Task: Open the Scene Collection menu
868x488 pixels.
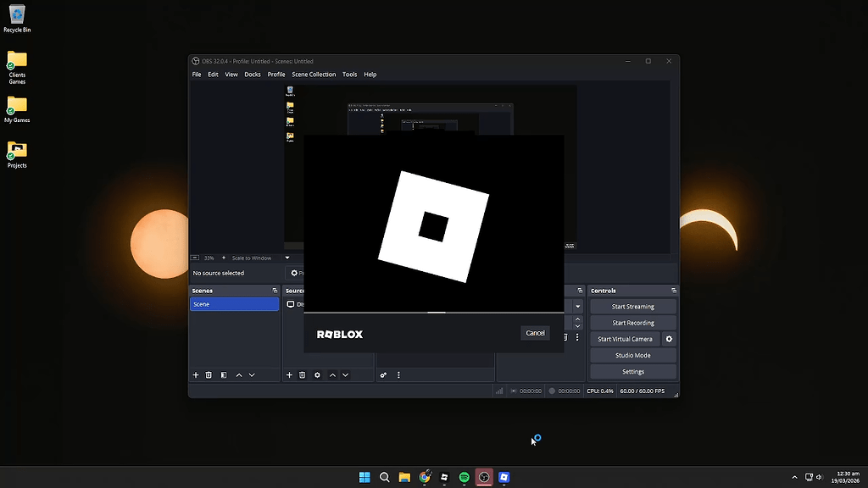Action: point(314,75)
